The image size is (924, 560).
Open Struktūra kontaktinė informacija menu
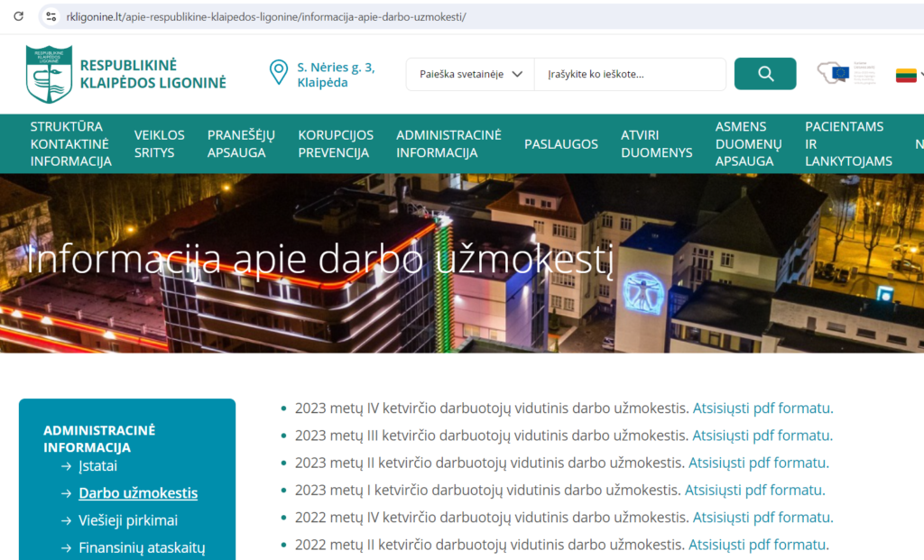tap(70, 144)
